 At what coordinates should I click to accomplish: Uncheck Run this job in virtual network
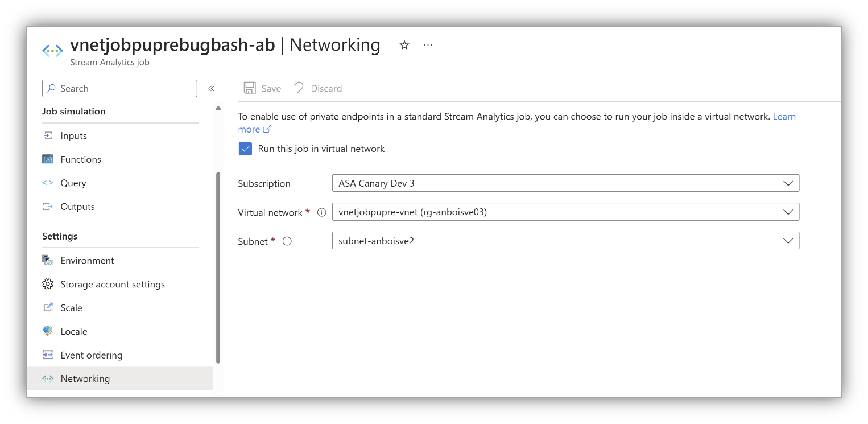click(245, 149)
